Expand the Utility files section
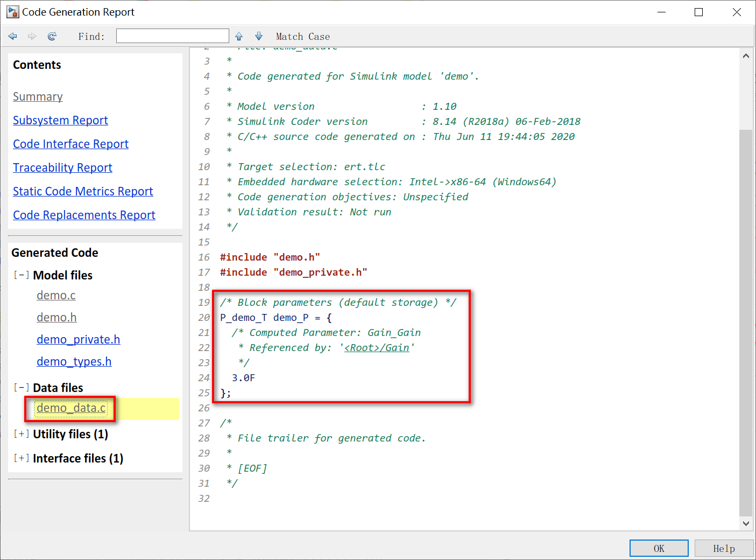The width and height of the screenshot is (756, 560). 21,434
